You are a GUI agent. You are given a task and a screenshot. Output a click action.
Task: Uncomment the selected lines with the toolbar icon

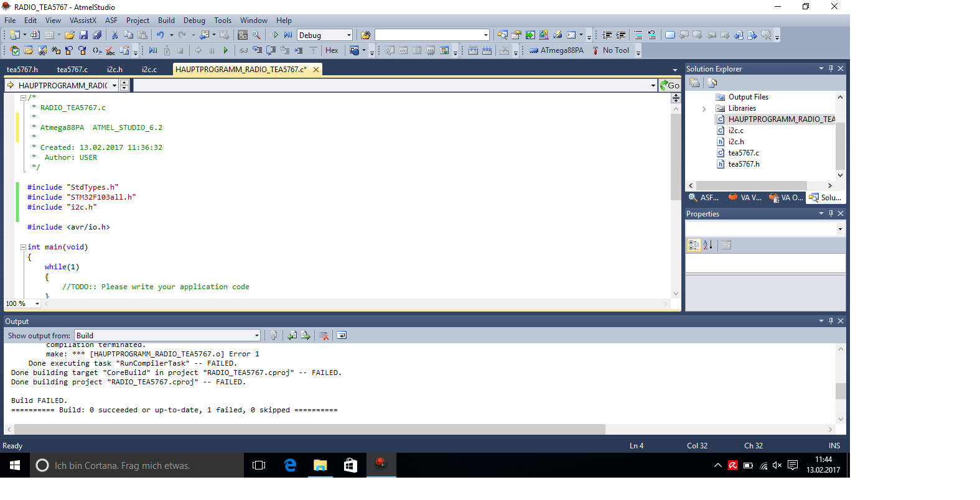[x=652, y=35]
